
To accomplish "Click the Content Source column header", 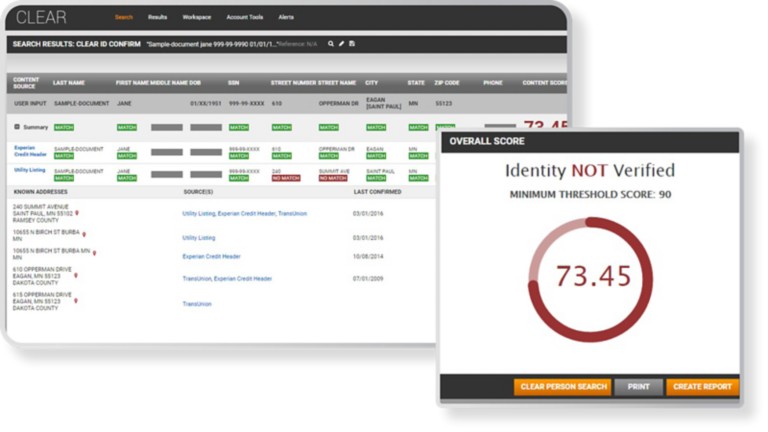I will [26, 83].
